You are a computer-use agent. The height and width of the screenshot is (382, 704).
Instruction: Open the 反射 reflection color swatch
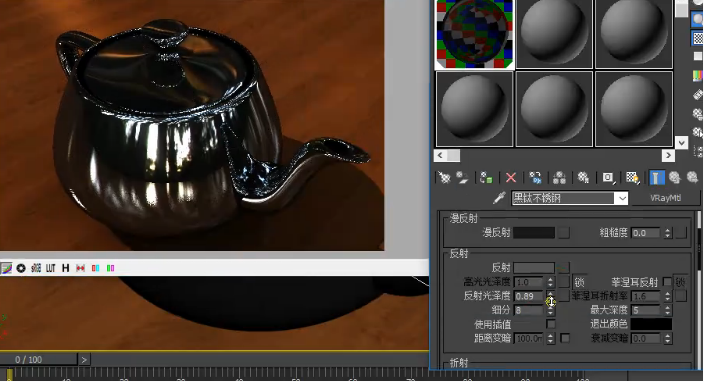point(534,268)
